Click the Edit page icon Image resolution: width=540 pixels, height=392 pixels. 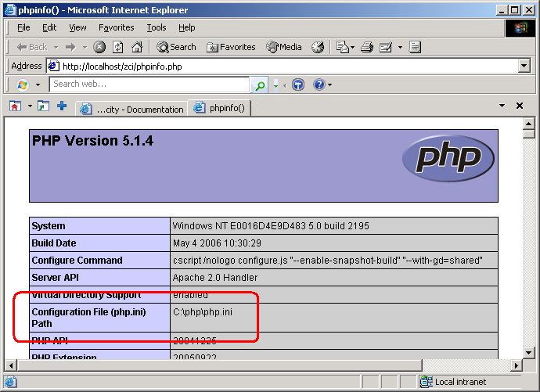386,47
